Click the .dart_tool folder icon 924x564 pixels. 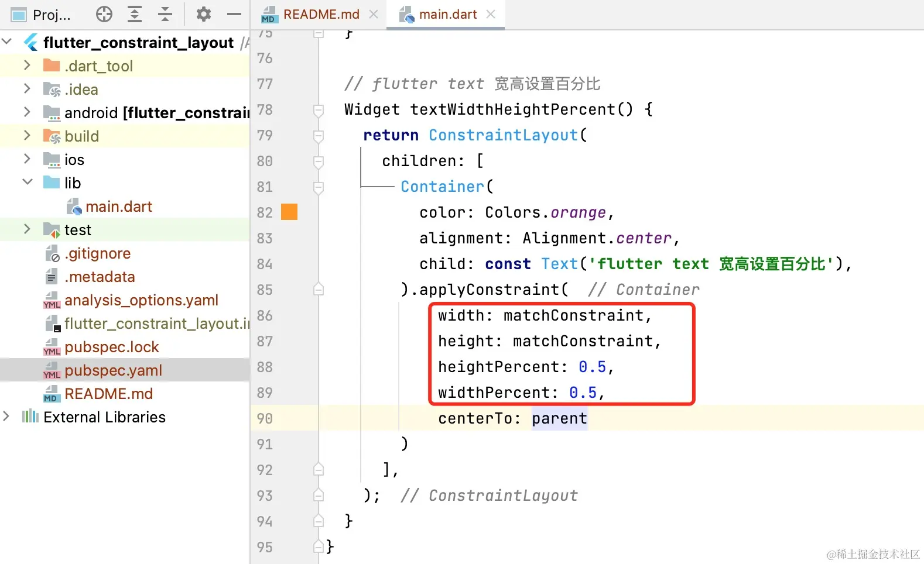(52, 66)
